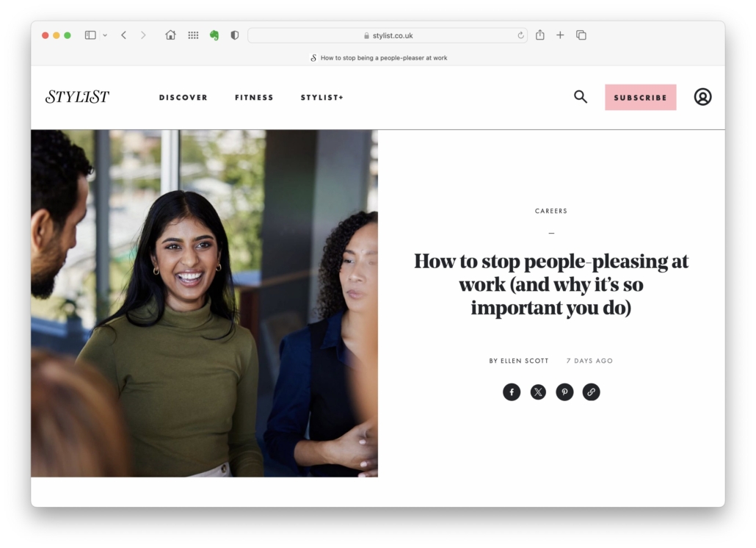Open the Stylist+ menu
The image size is (756, 548).
(321, 98)
